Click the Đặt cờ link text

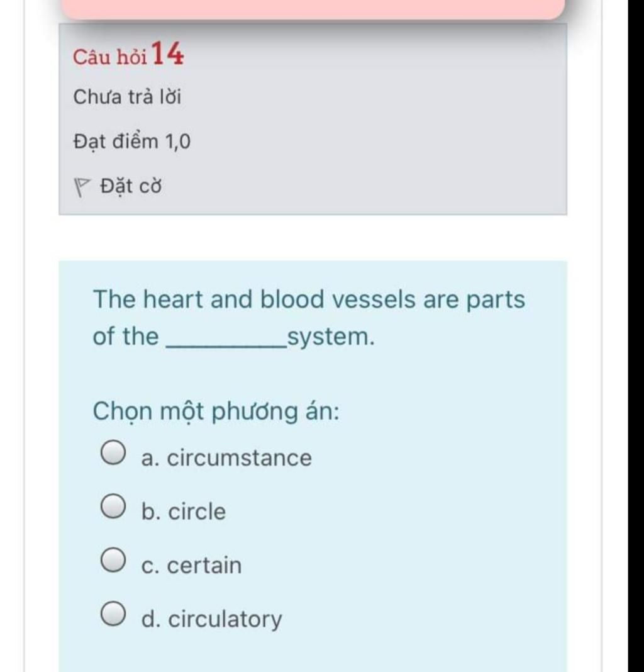(x=131, y=186)
